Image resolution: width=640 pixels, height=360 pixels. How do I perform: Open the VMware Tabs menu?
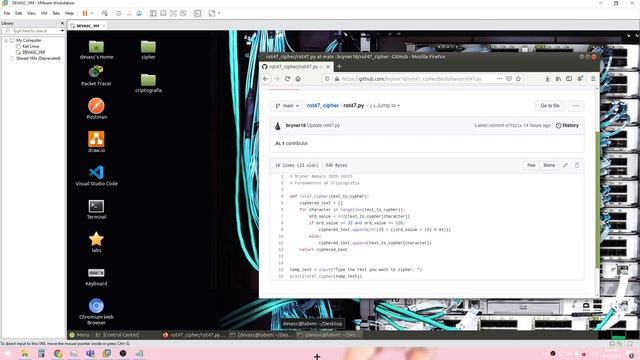56,13
